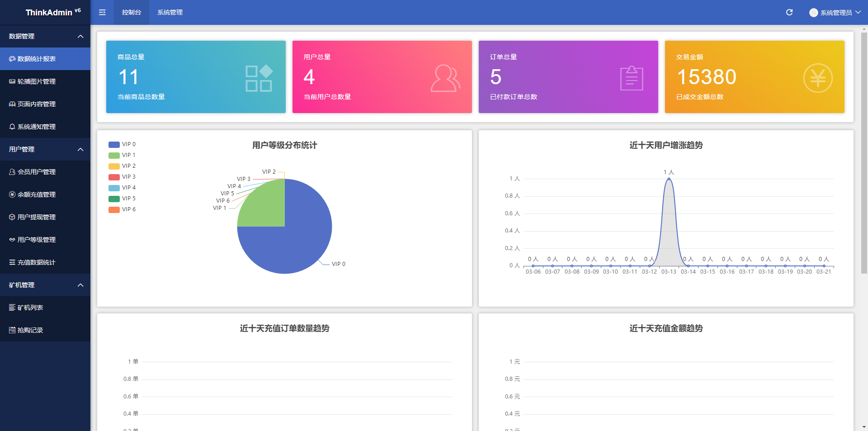Click the 当前商品总数量 caption
The image size is (868, 431).
141,97
